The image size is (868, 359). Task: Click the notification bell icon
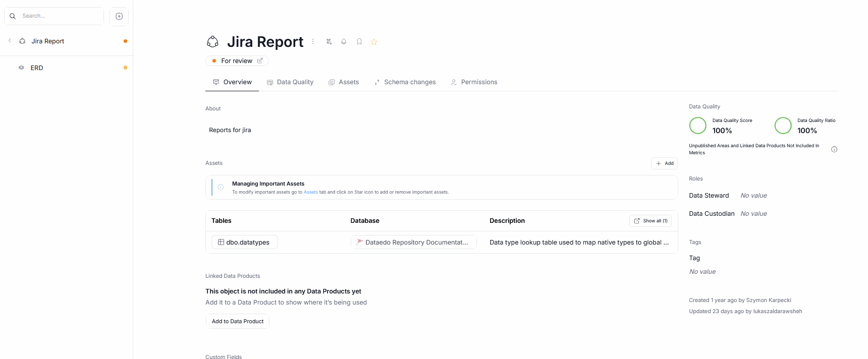344,42
